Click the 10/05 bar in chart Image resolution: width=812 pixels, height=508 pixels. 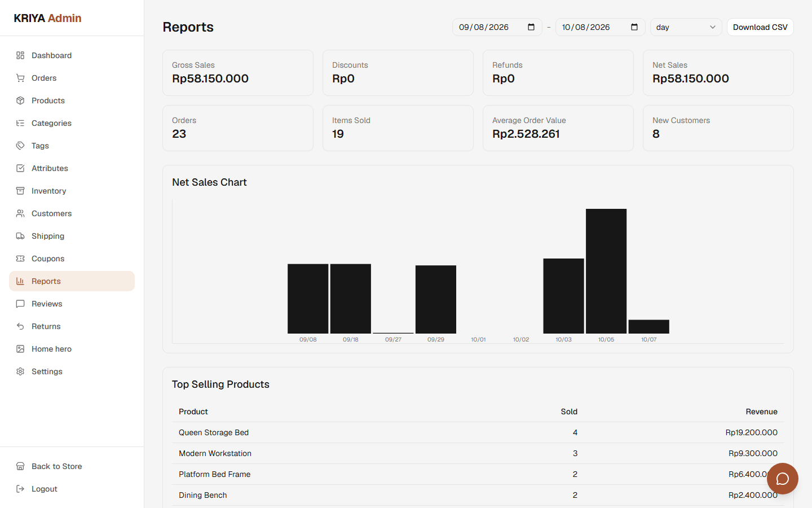(x=606, y=271)
